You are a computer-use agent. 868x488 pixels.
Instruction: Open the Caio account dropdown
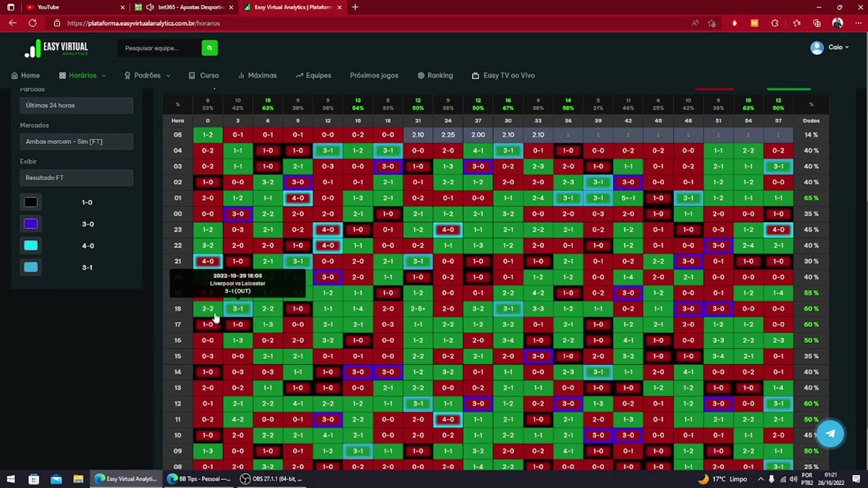tap(837, 47)
